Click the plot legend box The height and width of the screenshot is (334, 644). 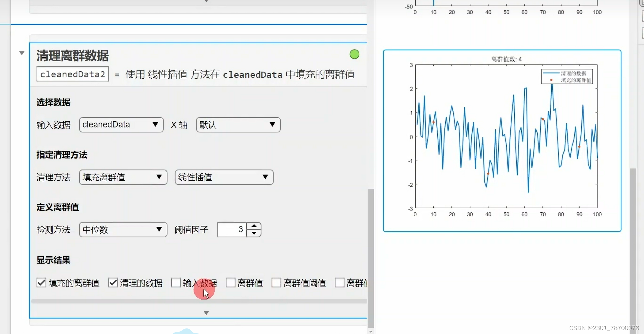pos(567,76)
